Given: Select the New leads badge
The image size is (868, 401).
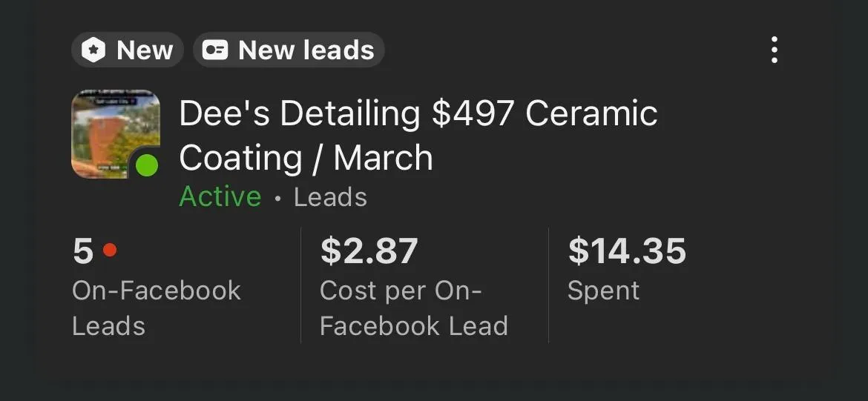Looking at the screenshot, I should tap(289, 50).
